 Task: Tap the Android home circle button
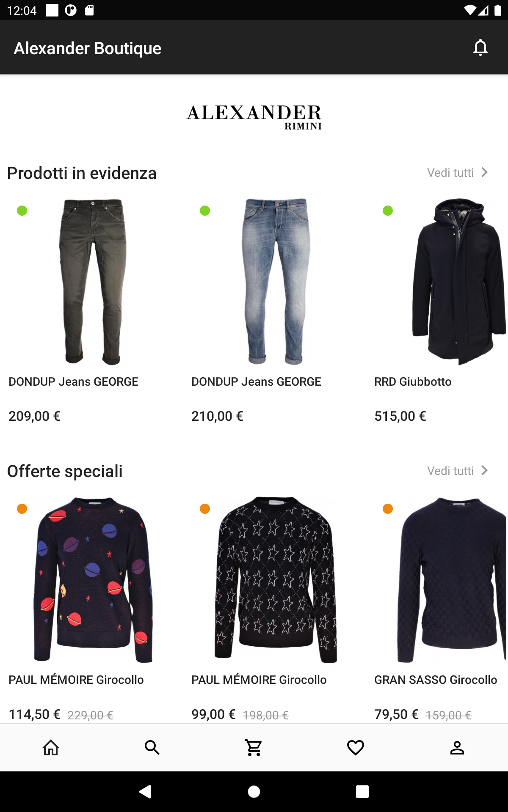(x=254, y=791)
